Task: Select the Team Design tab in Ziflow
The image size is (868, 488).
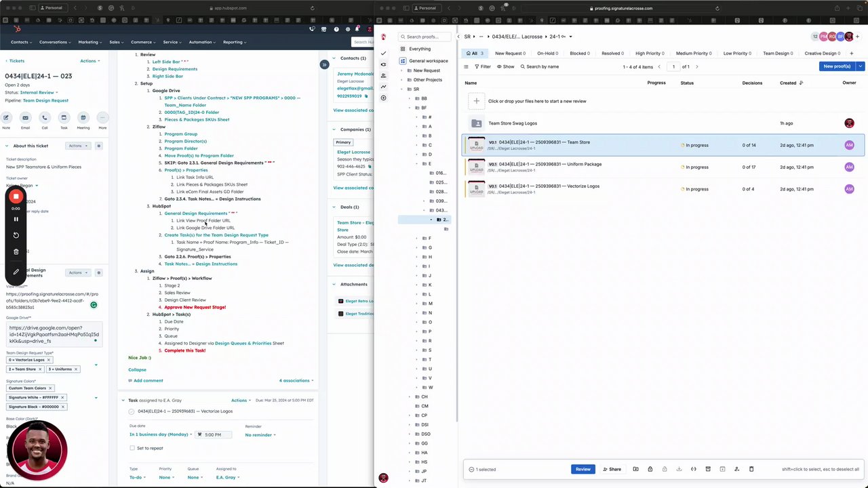Action: [778, 53]
